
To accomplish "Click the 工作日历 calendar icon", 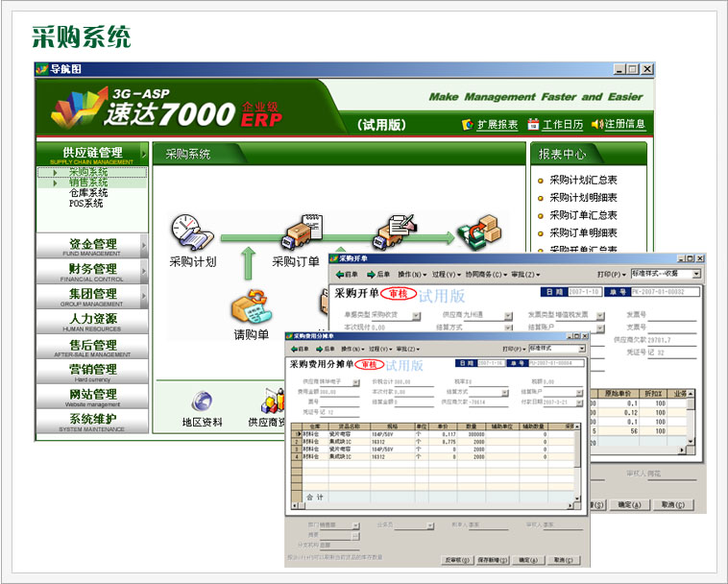I will pyautogui.click(x=533, y=124).
